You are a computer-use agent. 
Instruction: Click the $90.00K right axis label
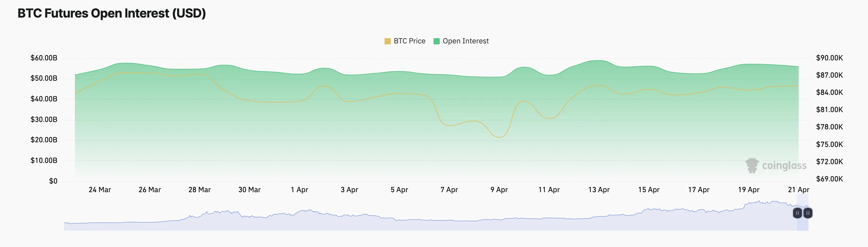(x=829, y=58)
